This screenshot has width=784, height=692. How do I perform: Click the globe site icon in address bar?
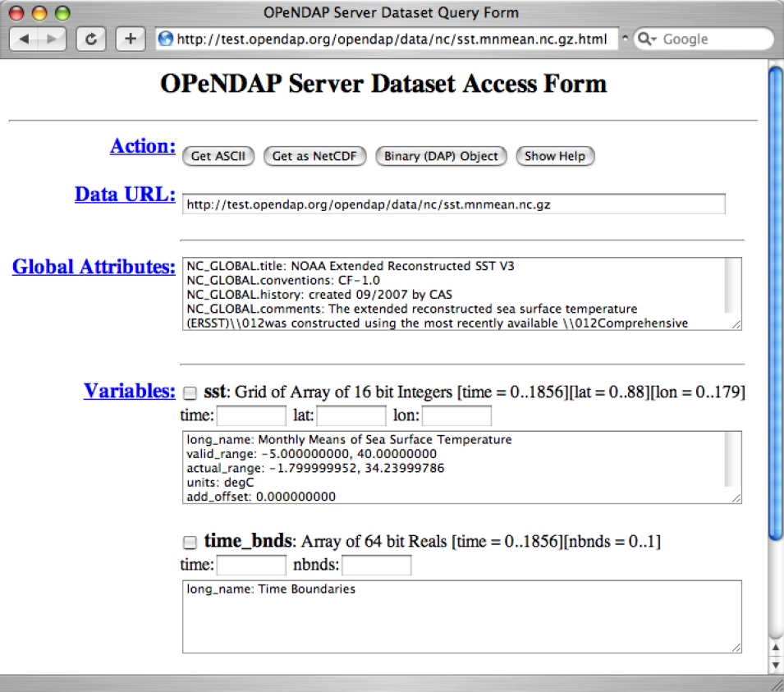[x=166, y=39]
